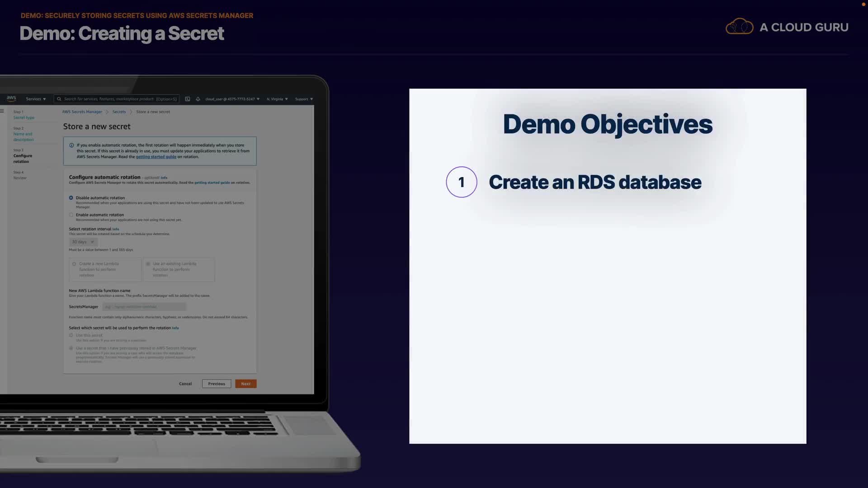The height and width of the screenshot is (488, 868).
Task: Click the blue info circle icon
Action: [x=71, y=145]
